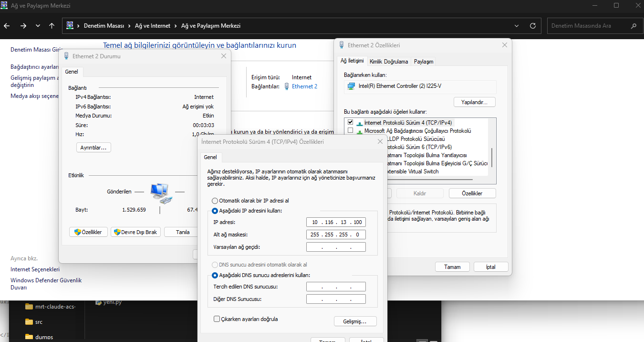Image resolution: width=644 pixels, height=342 pixels.
Task: Expand chevron after Denetim Masası breadcrumb
Action: (x=128, y=26)
